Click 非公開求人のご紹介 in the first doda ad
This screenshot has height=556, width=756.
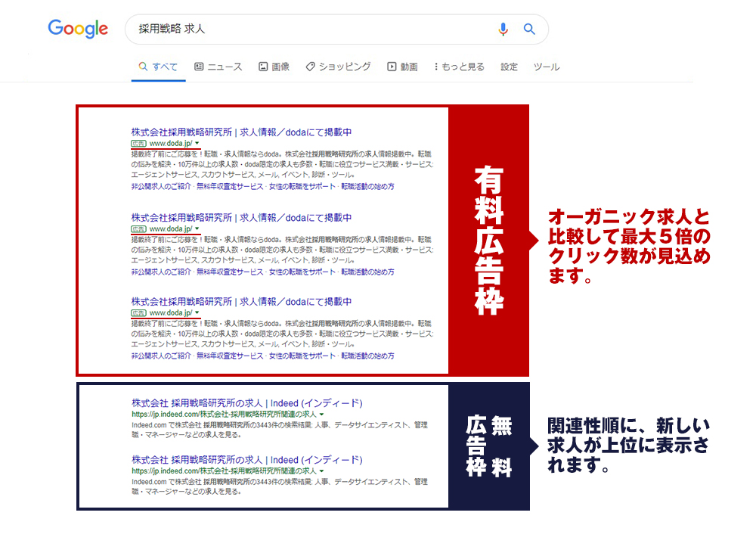pyautogui.click(x=161, y=186)
